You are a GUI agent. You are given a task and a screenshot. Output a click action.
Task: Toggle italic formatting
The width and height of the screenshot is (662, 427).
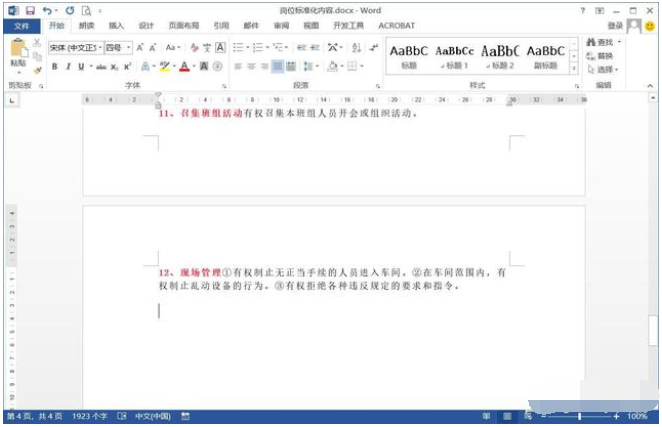tap(68, 67)
